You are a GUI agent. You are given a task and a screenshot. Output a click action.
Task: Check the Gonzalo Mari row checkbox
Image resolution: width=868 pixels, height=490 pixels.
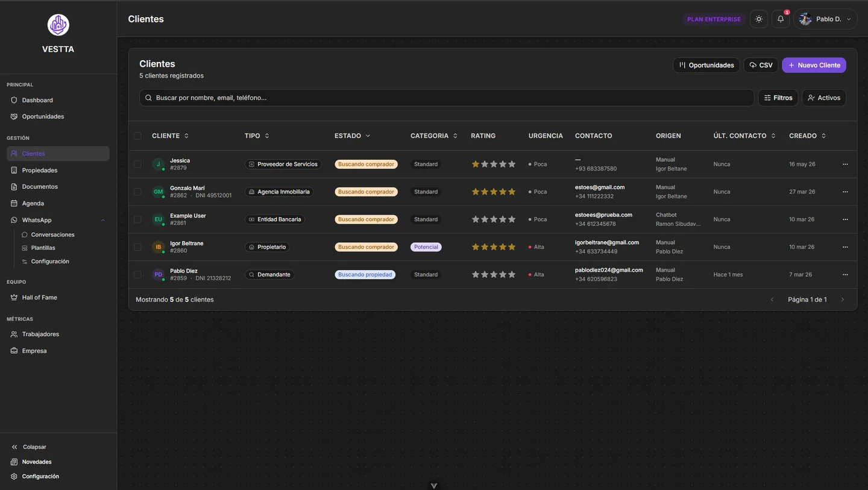click(137, 192)
